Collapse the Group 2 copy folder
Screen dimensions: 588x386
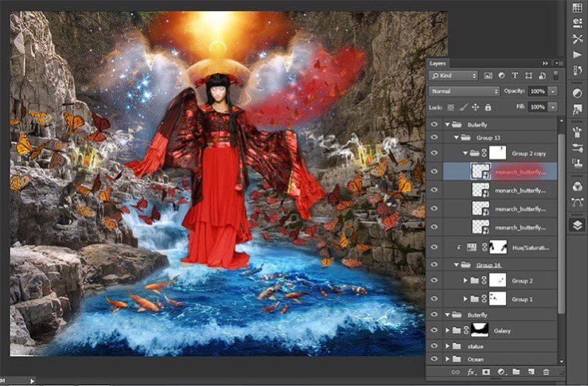point(465,154)
